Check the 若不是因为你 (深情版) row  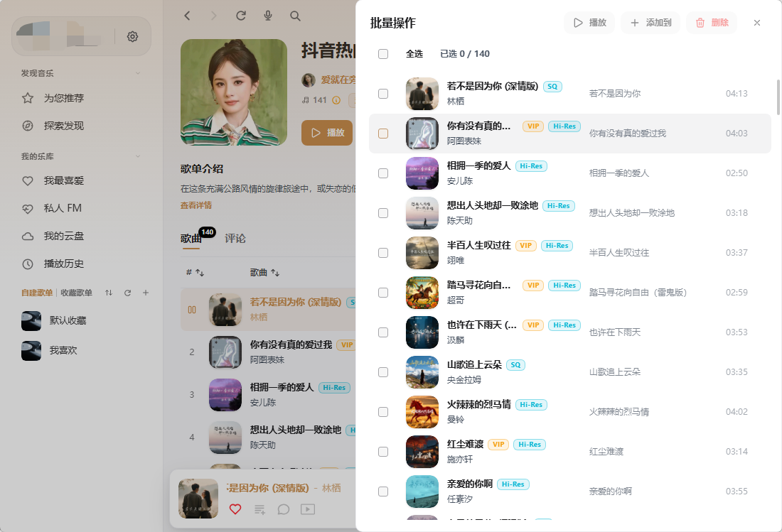click(383, 94)
